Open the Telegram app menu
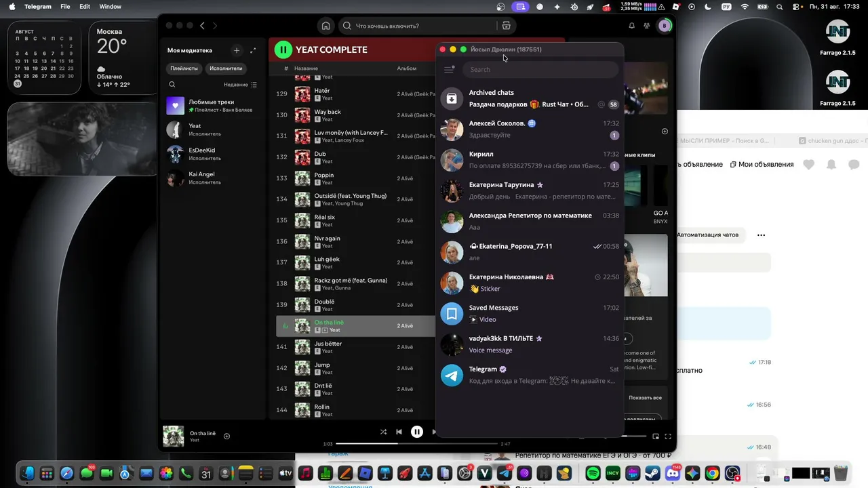 coord(37,7)
